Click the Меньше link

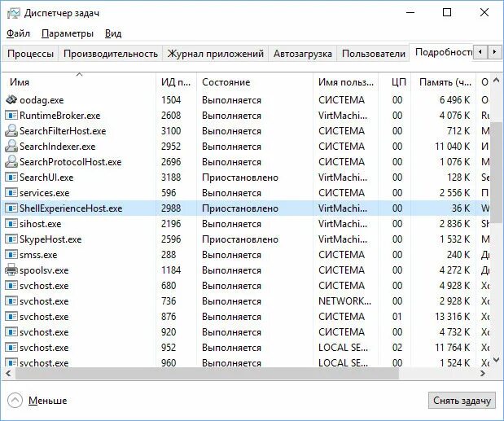pos(47,401)
